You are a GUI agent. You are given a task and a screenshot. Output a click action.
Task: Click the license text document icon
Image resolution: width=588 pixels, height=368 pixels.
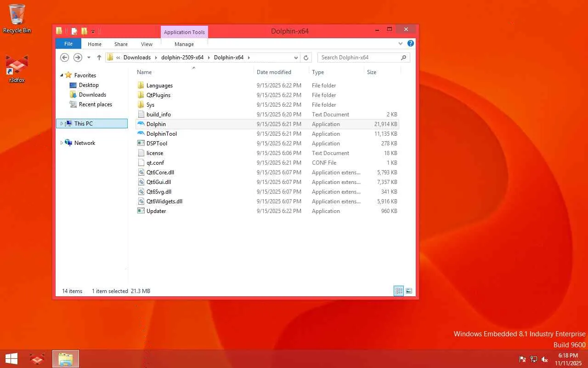[141, 153]
